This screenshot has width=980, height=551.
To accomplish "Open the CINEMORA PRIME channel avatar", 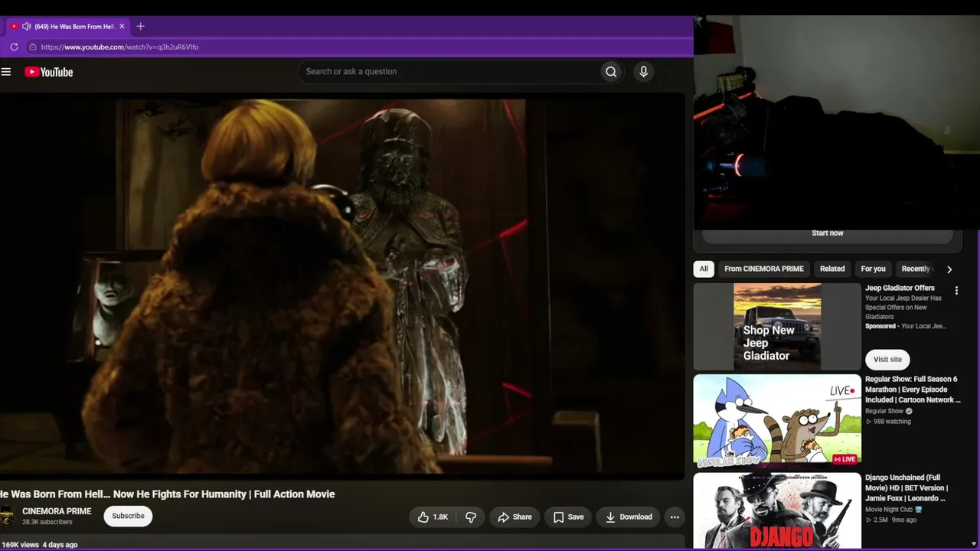I will click(6, 516).
